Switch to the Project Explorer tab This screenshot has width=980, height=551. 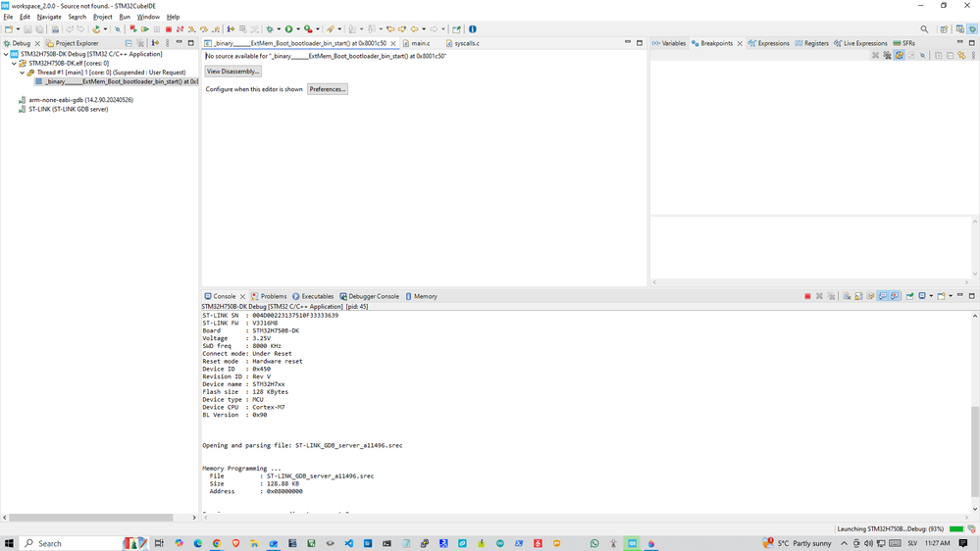pos(72,43)
